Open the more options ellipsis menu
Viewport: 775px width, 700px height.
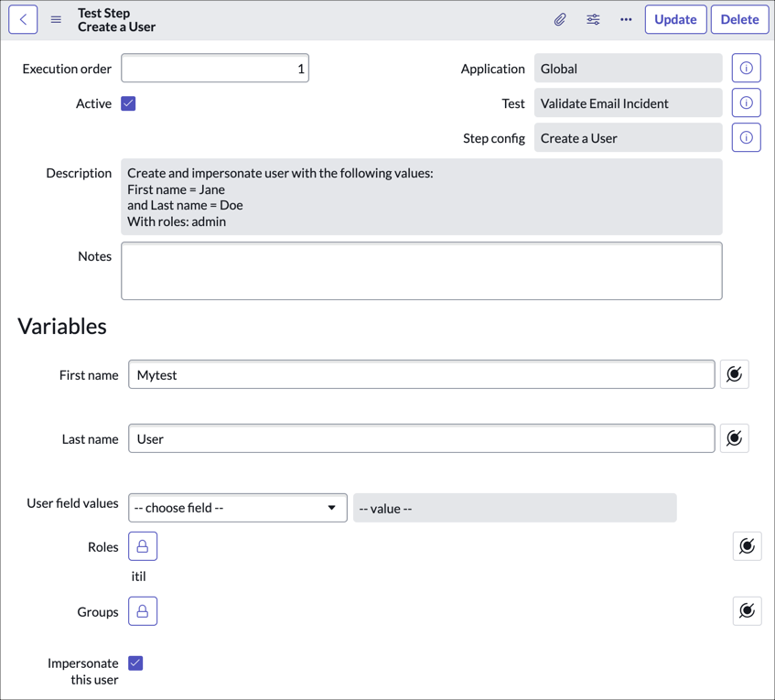[626, 18]
